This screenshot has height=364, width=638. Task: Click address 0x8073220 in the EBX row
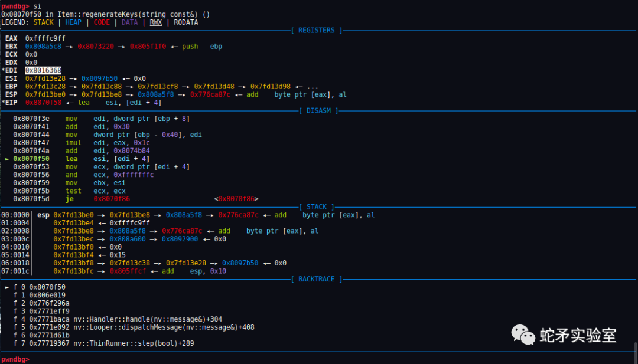tap(96, 47)
